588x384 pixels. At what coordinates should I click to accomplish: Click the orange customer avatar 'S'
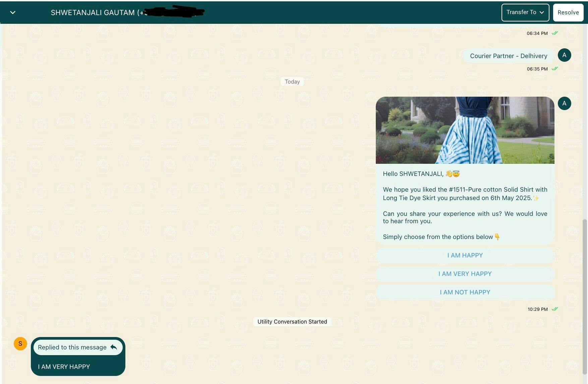(x=20, y=344)
